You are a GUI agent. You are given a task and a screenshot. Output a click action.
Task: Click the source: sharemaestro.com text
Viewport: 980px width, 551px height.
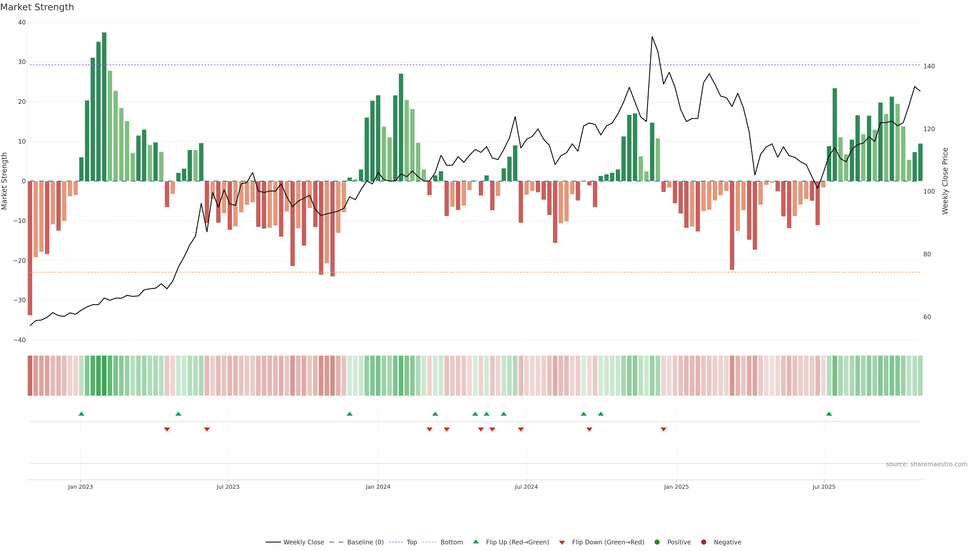[x=926, y=464]
